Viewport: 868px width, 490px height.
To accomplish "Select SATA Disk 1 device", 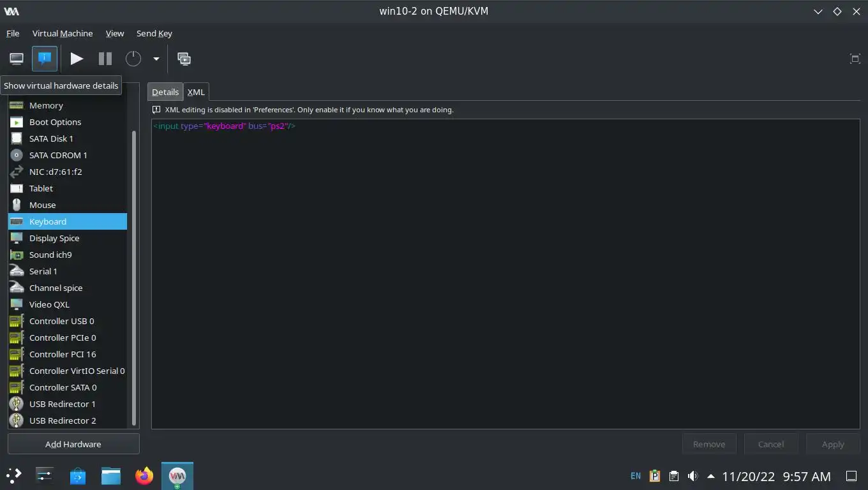I will click(x=68, y=138).
